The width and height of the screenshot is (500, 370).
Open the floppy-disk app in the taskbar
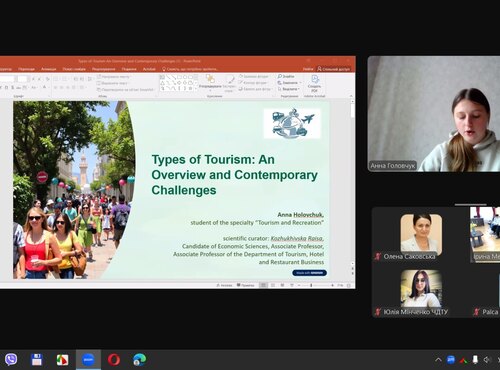36,359
